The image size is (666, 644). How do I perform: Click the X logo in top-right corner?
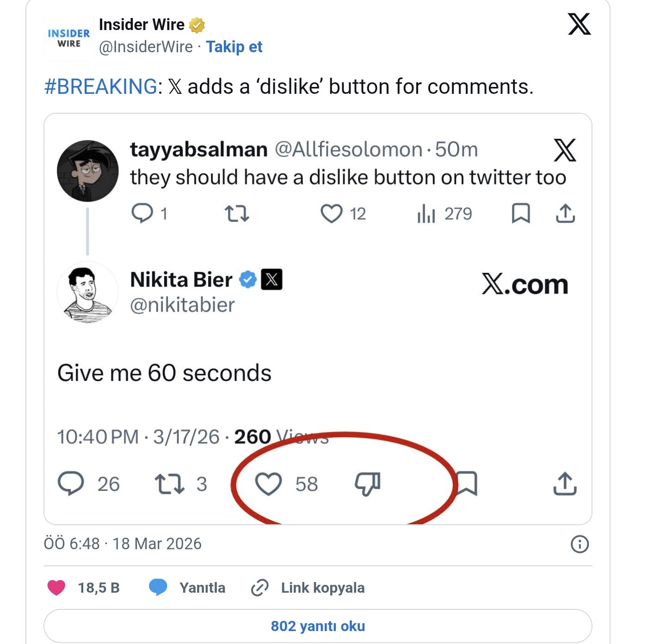579,24
